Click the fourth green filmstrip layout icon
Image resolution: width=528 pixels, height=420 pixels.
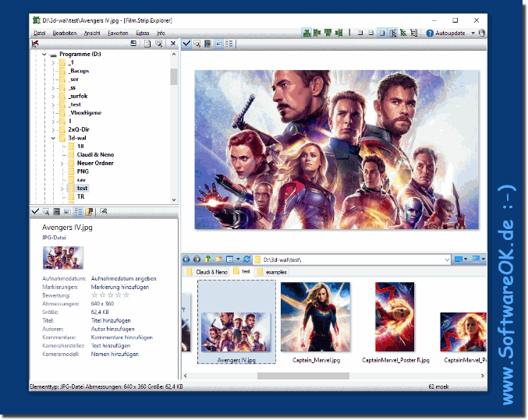pyautogui.click(x=338, y=33)
